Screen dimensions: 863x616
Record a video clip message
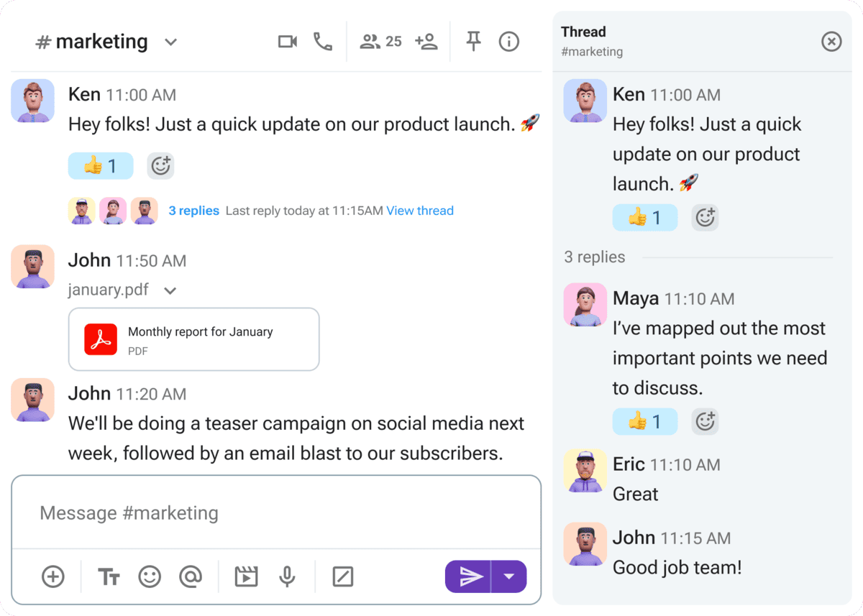246,576
